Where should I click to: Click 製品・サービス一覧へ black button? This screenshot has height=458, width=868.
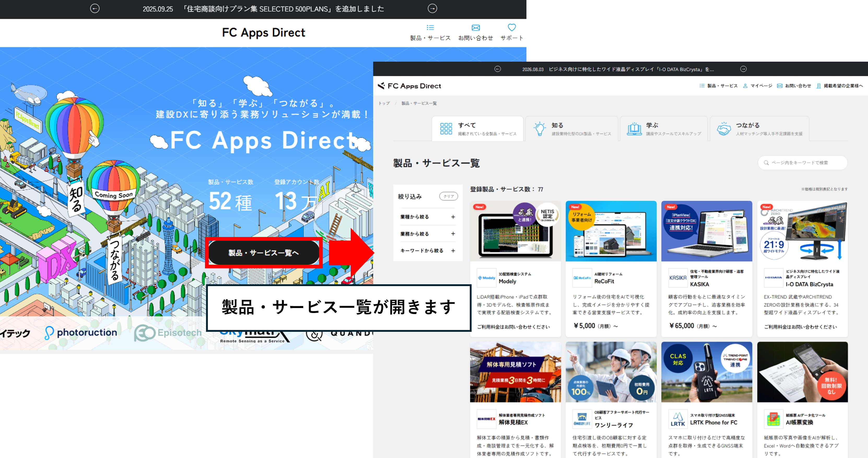pos(263,253)
